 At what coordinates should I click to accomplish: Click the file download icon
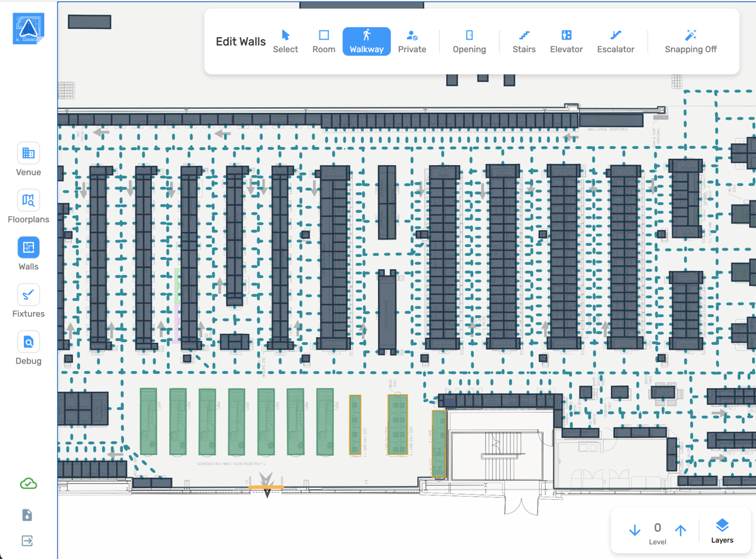(27, 516)
